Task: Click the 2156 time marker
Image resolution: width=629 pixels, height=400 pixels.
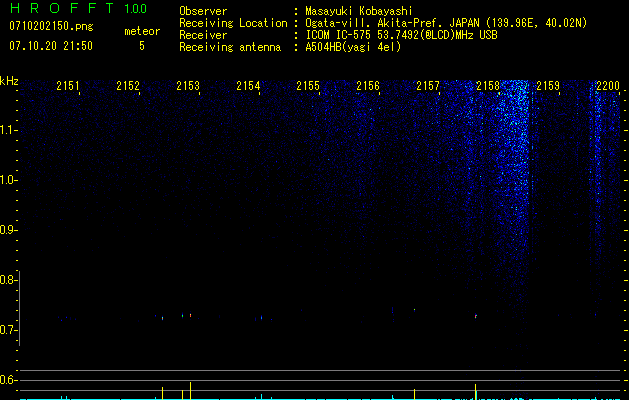Action: [368, 86]
